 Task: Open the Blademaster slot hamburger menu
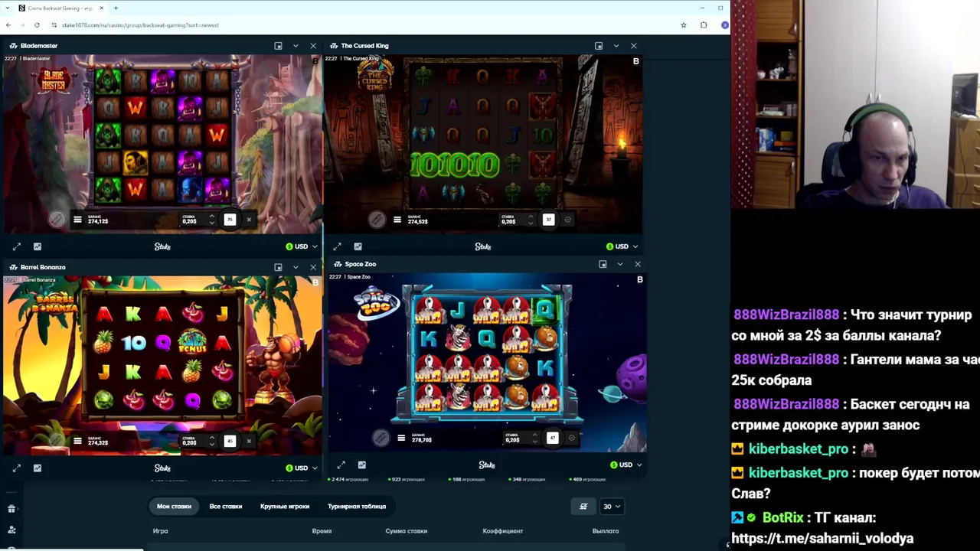[77, 220]
